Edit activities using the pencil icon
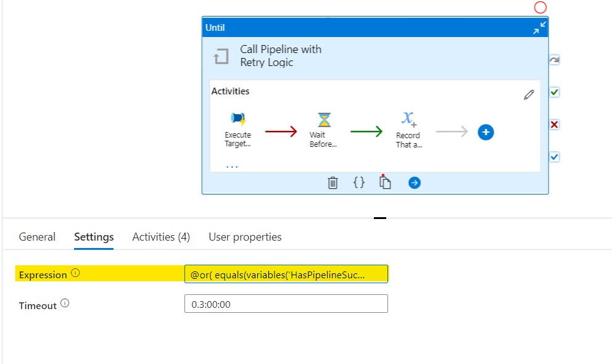The image size is (612, 364). (x=529, y=95)
